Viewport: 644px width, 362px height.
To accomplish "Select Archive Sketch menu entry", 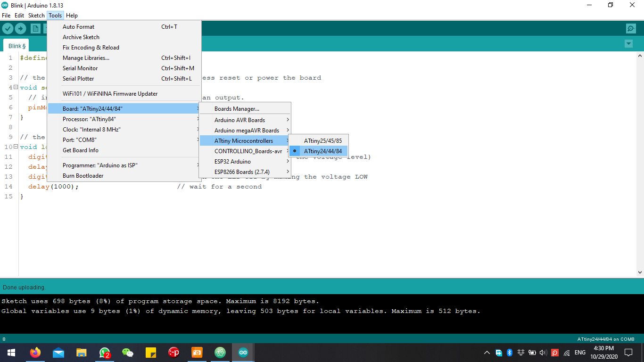I will (x=124, y=37).
